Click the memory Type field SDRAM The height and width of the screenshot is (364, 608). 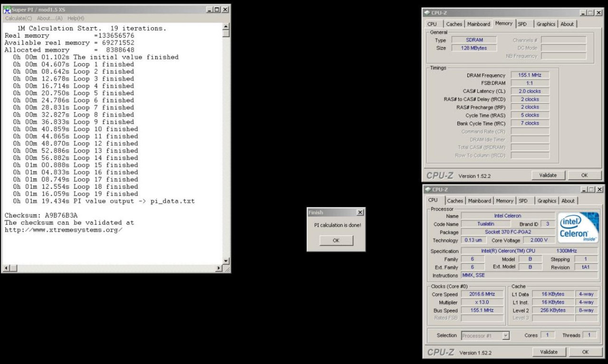(x=474, y=40)
